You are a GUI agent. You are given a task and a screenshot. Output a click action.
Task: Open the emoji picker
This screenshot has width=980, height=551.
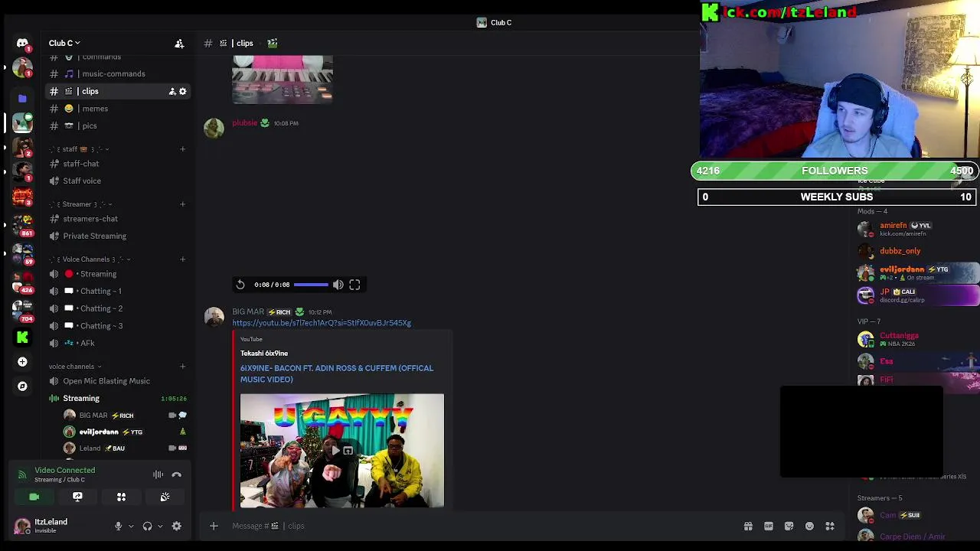809,526
